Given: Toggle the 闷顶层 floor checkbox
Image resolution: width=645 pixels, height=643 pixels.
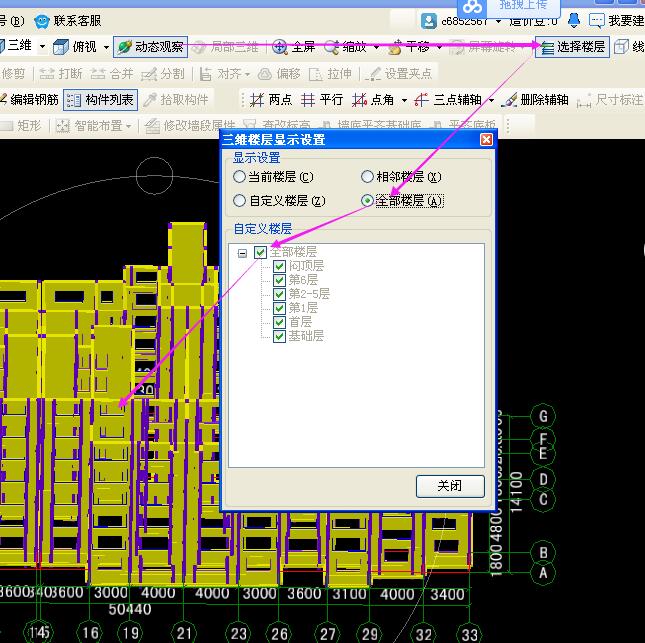Looking at the screenshot, I should tap(279, 266).
